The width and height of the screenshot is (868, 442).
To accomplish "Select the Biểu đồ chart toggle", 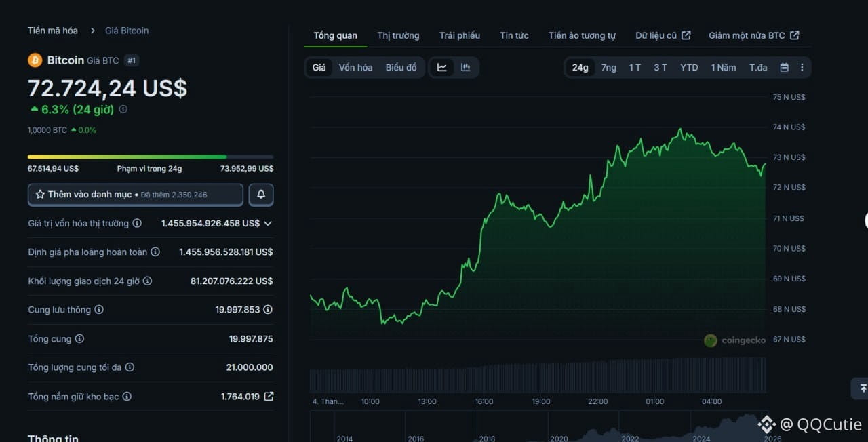I will point(401,67).
